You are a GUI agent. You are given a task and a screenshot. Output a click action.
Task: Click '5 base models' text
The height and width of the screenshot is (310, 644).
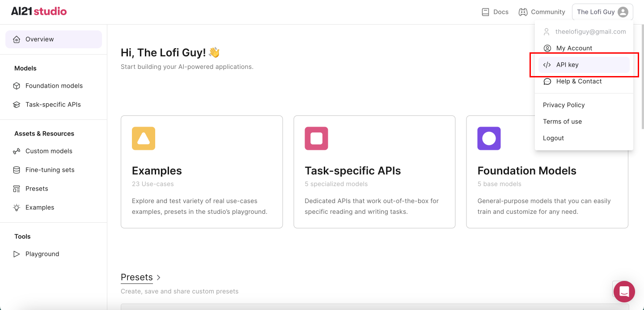(x=500, y=184)
